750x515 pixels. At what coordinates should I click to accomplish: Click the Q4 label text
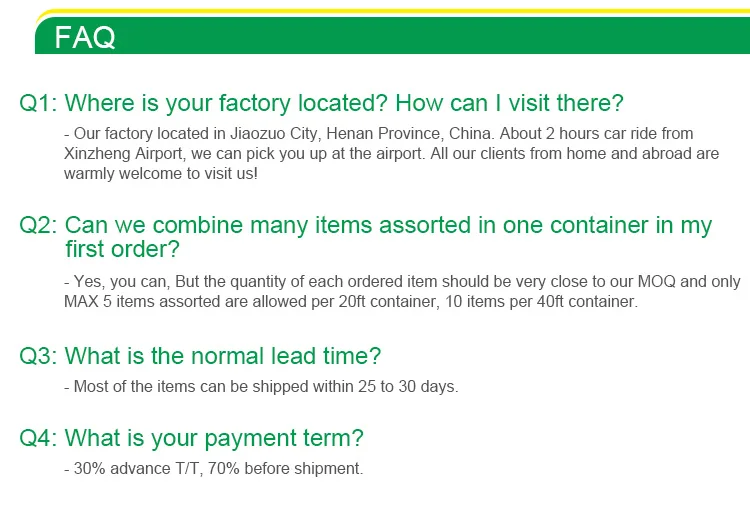click(38, 438)
